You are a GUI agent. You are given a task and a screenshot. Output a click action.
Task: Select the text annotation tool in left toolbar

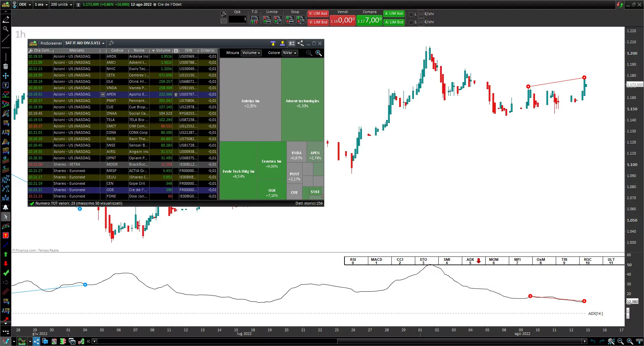[x=6, y=85]
